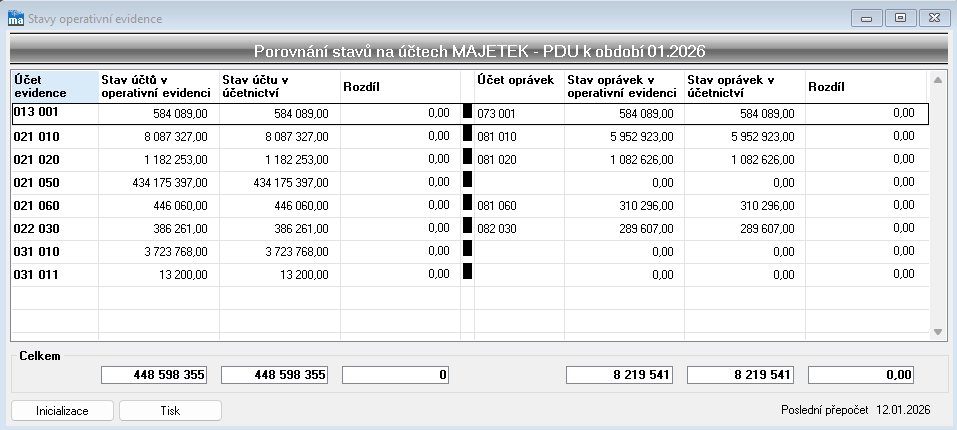This screenshot has height=430, width=957.
Task: Select the row for account 031 010
Action: (470, 252)
